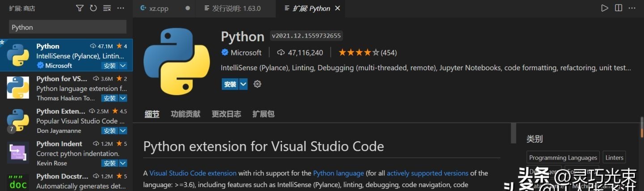
Task: Click the extension search box containing Python
Action: pyautogui.click(x=68, y=27)
